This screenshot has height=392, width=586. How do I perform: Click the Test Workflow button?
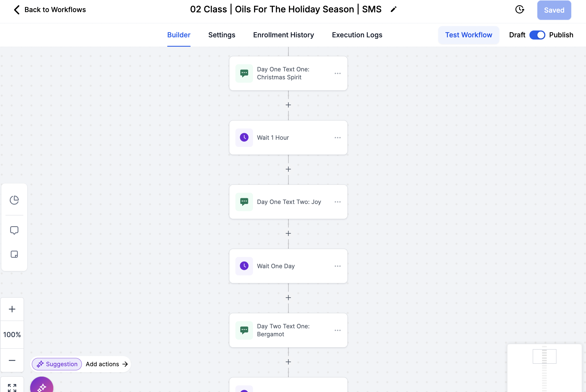point(468,35)
